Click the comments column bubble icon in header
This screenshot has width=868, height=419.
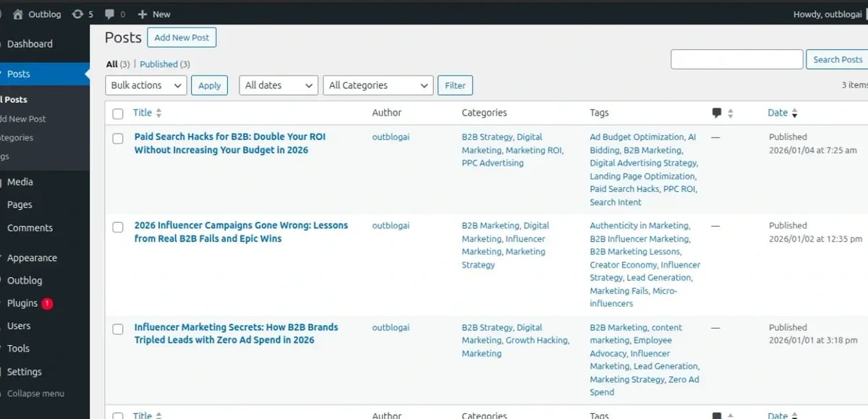[717, 113]
